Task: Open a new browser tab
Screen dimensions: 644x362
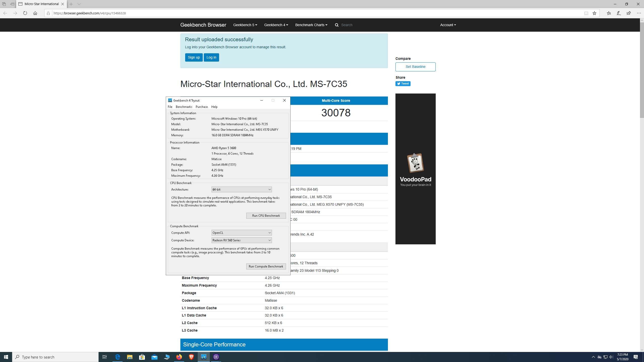Action: [x=71, y=4]
